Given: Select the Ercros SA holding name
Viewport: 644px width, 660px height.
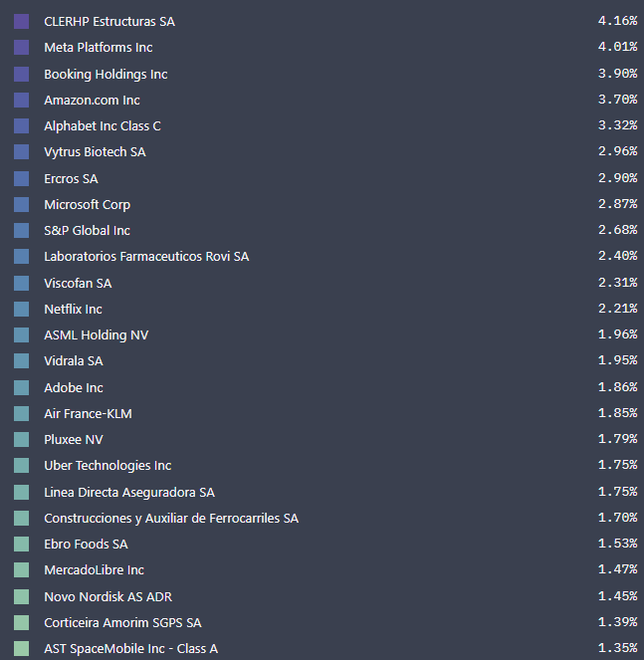Looking at the screenshot, I should pos(71,179).
